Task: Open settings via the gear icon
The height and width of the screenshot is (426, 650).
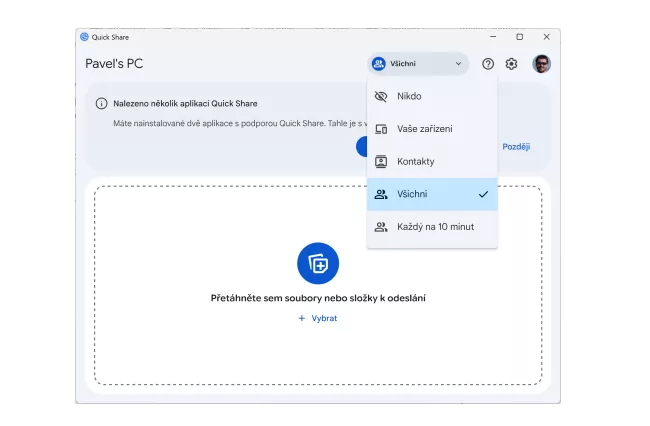Action: [511, 64]
